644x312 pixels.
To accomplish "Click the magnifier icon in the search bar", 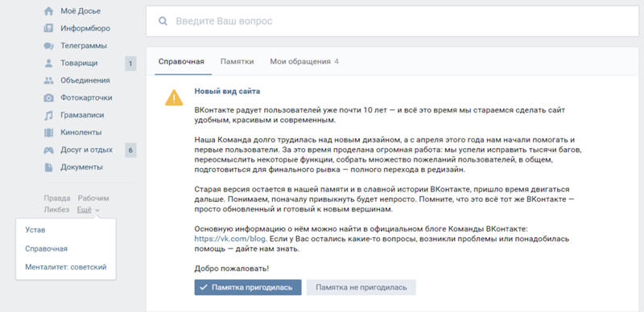I will pyautogui.click(x=163, y=21).
